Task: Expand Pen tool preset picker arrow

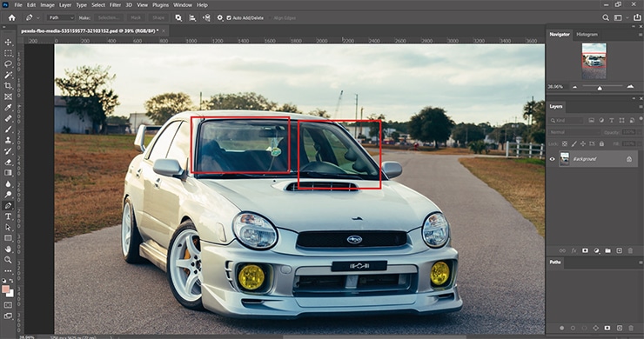Action: coord(38,17)
